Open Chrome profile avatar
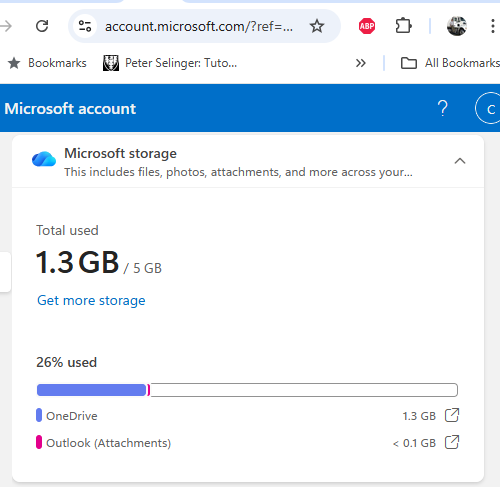 [x=457, y=26]
